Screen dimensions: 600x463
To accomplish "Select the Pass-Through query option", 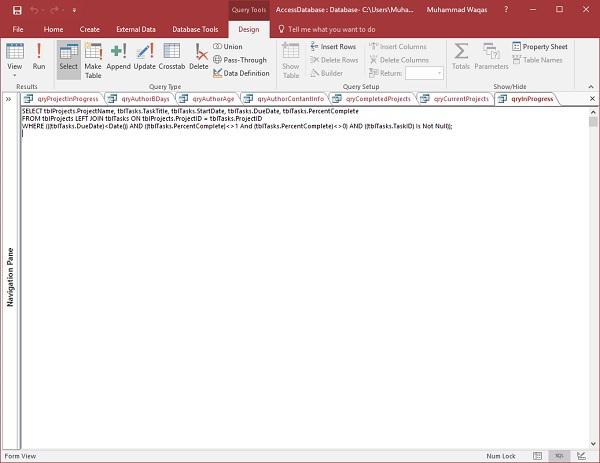I will 240,60.
